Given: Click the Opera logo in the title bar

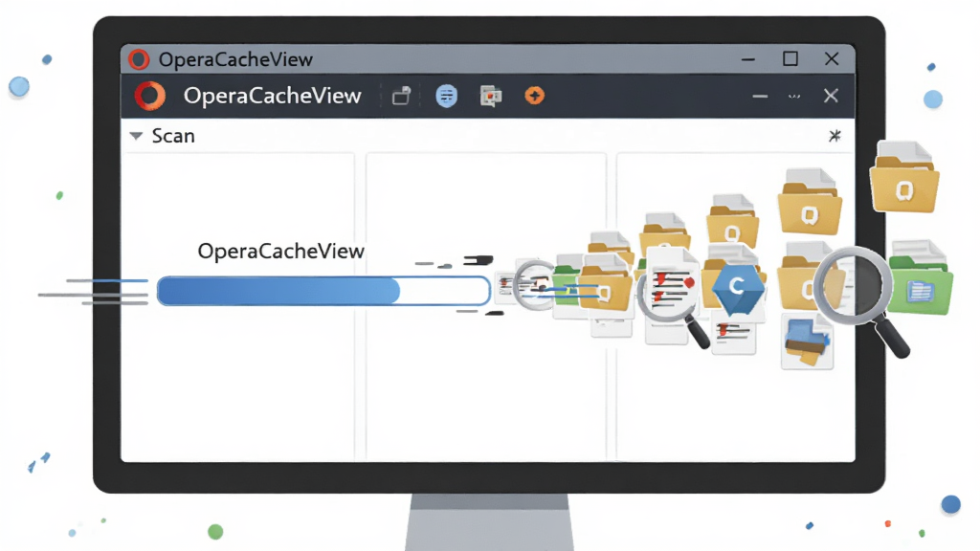Looking at the screenshot, I should [x=139, y=59].
